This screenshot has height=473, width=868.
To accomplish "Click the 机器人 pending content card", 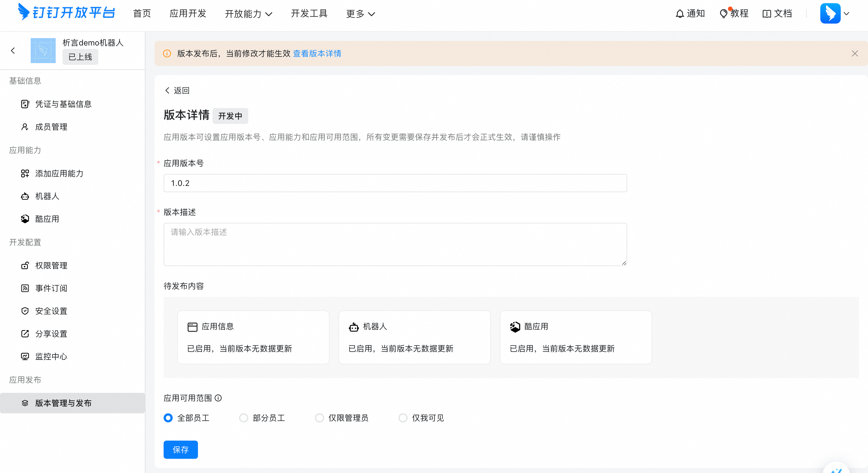I will tap(414, 337).
